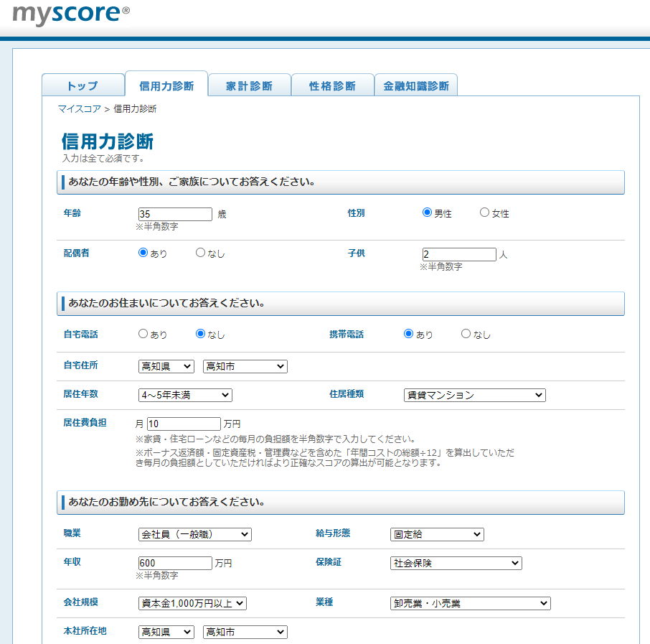
Task: Open the トップ tab
Action: 83,86
